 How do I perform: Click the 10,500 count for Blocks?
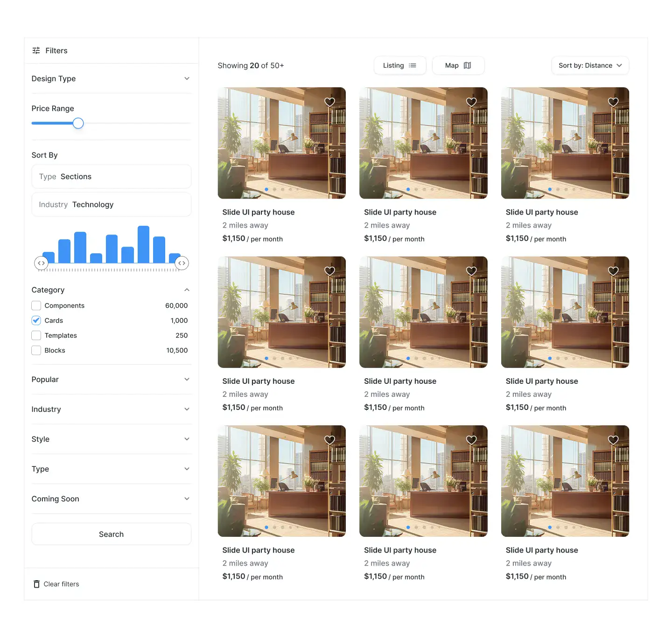[x=177, y=350]
